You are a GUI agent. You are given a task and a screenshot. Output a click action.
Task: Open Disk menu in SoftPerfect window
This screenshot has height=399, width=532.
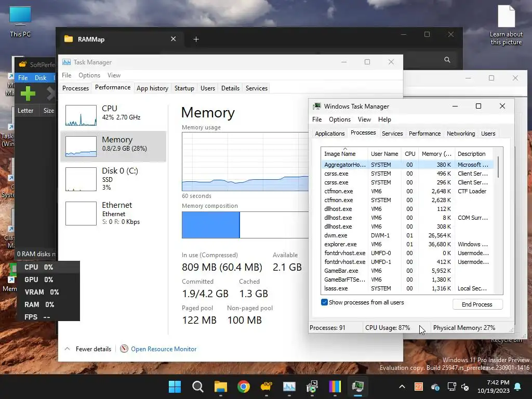tap(41, 78)
